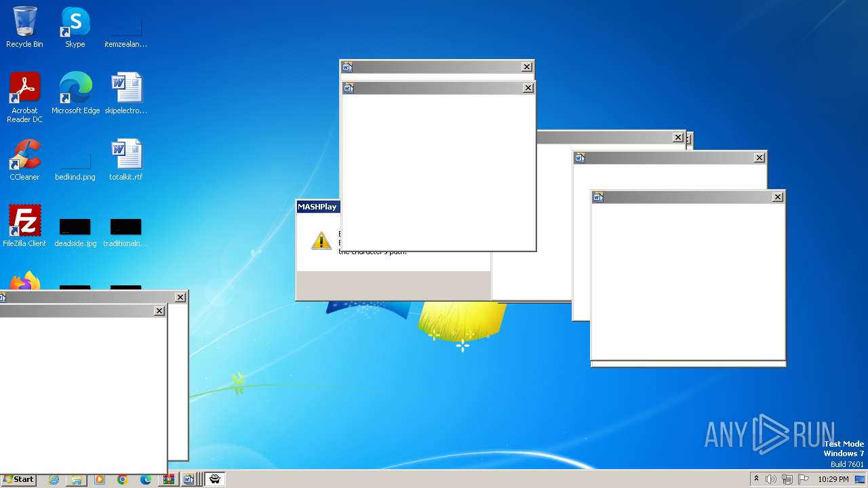
Task: Open File Explorer from the taskbar
Action: pyautogui.click(x=77, y=479)
